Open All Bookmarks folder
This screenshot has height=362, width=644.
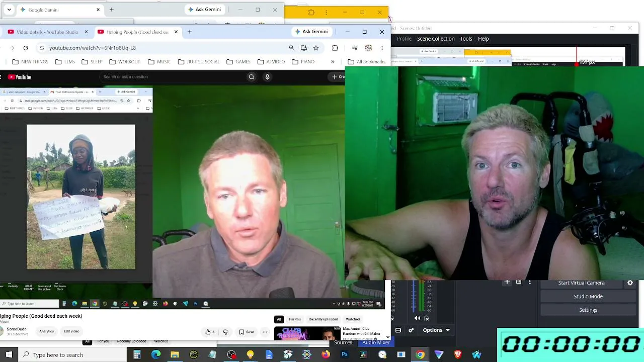[x=366, y=62]
